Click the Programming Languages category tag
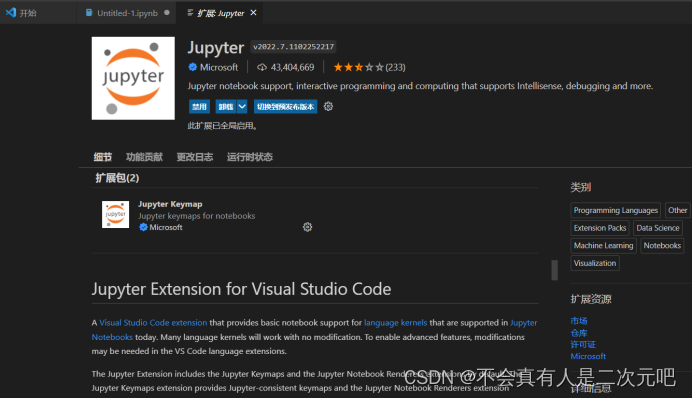692x398 pixels. click(x=616, y=210)
